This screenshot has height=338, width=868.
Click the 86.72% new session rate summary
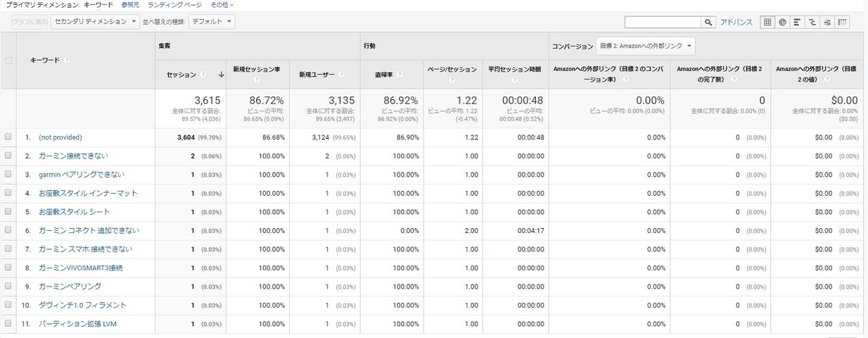pyautogui.click(x=267, y=101)
